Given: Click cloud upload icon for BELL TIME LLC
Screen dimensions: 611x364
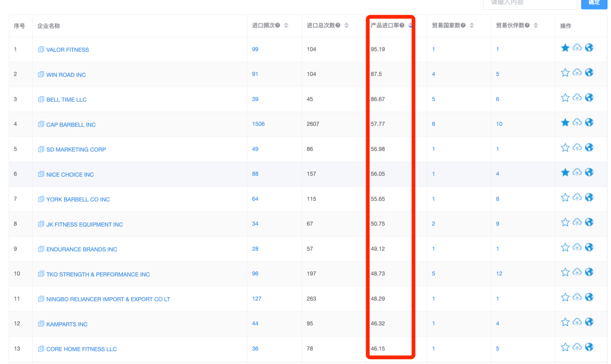Looking at the screenshot, I should 577,98.
